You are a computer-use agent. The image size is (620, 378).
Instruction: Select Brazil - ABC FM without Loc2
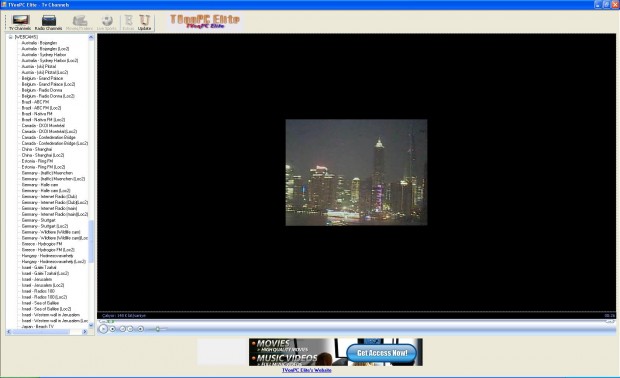(x=36, y=102)
